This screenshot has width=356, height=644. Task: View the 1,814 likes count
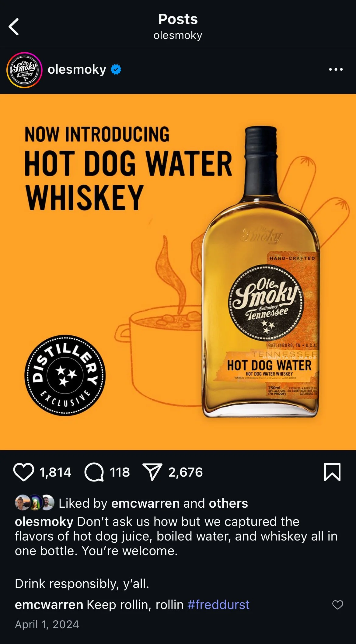(x=55, y=472)
